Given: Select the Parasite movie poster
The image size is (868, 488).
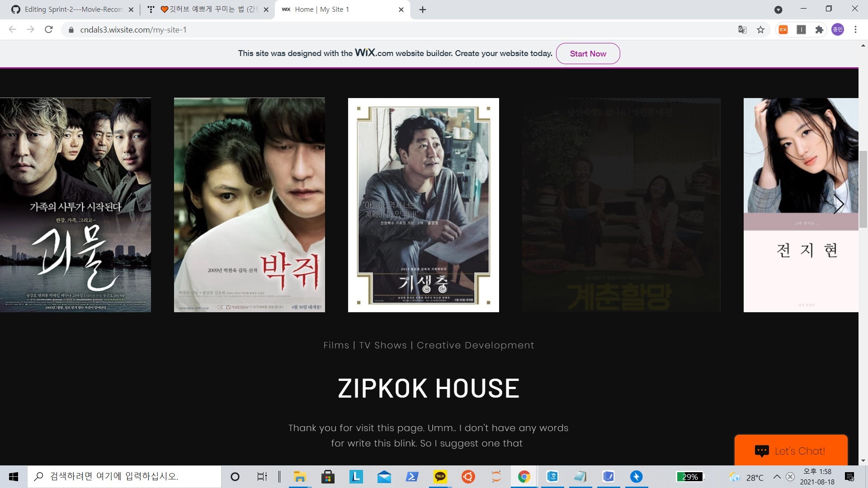Looking at the screenshot, I should pyautogui.click(x=423, y=205).
